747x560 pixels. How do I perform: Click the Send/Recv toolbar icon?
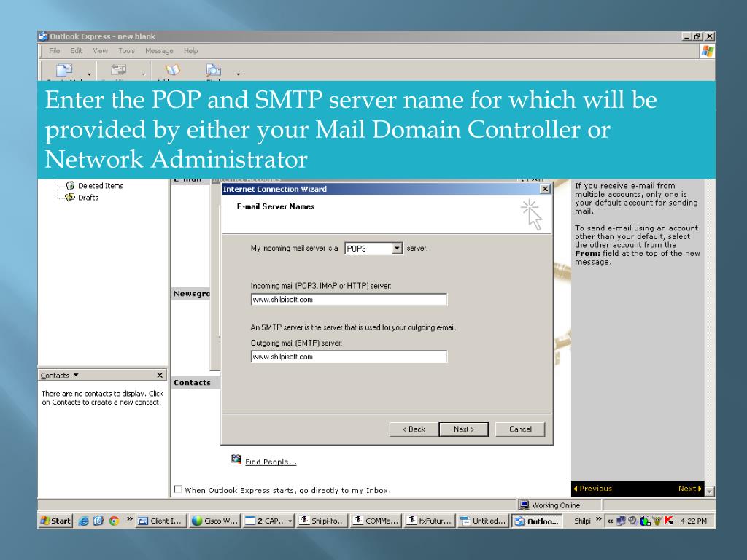119,70
